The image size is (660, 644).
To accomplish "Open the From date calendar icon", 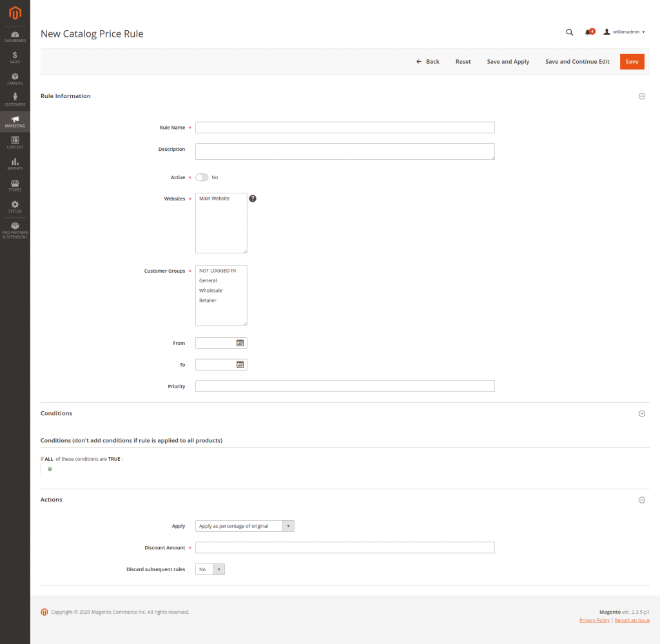I will 240,343.
